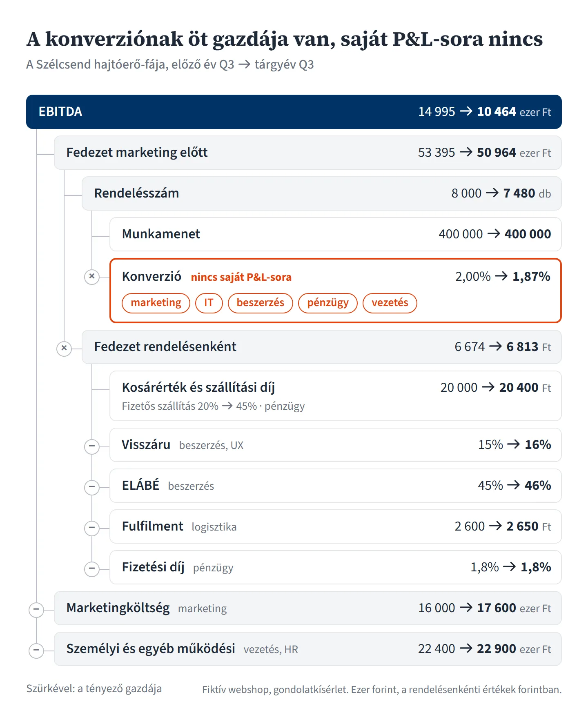Click the EBITDA value 10 464

(497, 111)
